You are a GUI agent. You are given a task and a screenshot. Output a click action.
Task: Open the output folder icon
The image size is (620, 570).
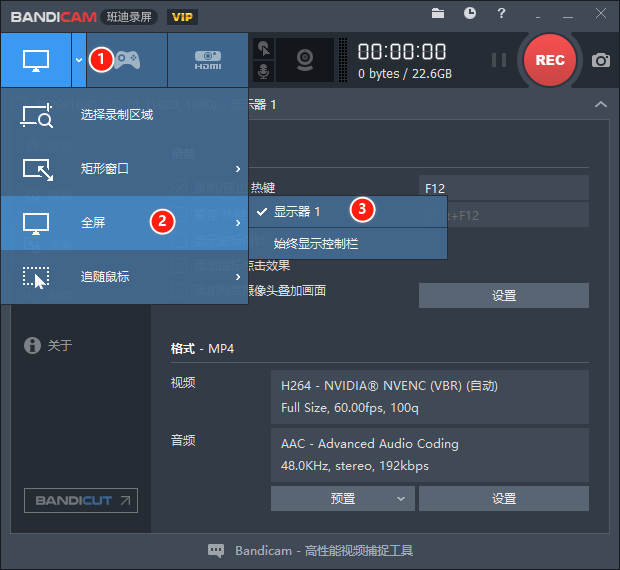pos(438,14)
